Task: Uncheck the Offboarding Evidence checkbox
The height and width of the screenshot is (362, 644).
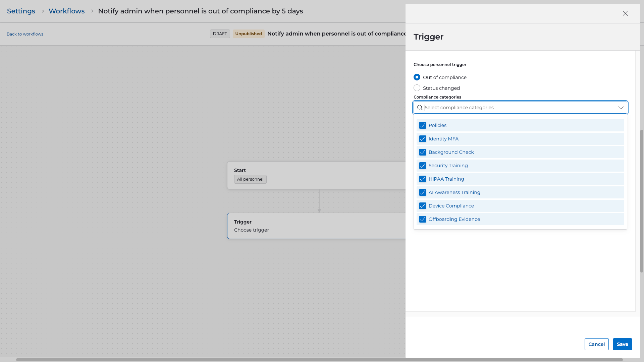Action: click(x=423, y=219)
